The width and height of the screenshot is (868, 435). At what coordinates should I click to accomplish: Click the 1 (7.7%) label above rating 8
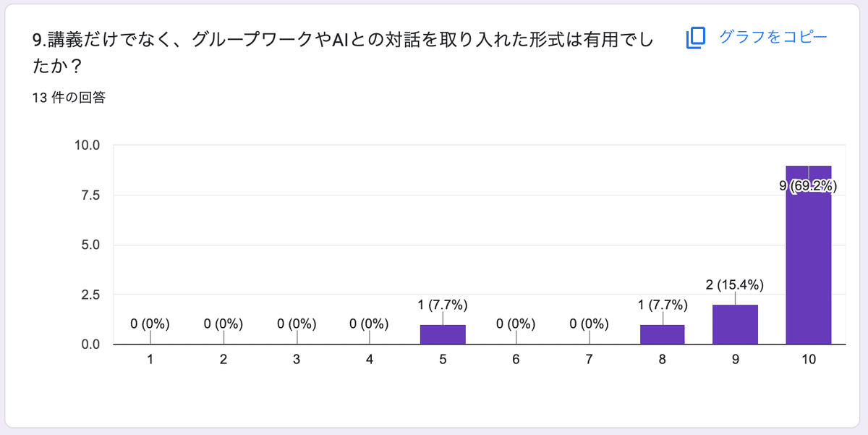click(x=661, y=306)
